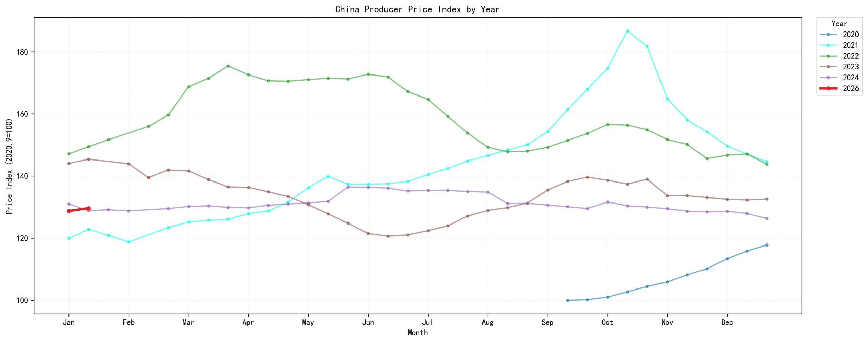Select the 2022 line's highest data point
This screenshot has width=868, height=342.
tap(228, 66)
